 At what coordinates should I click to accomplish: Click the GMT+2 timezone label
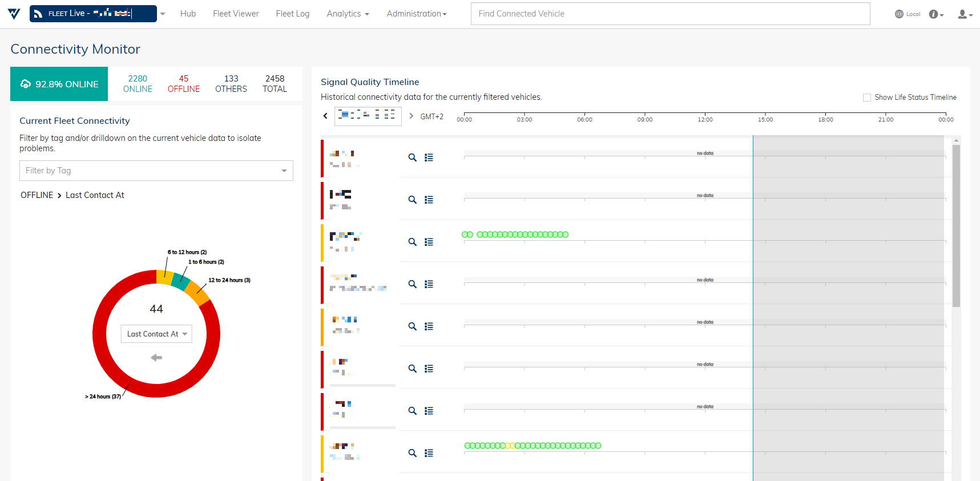432,116
